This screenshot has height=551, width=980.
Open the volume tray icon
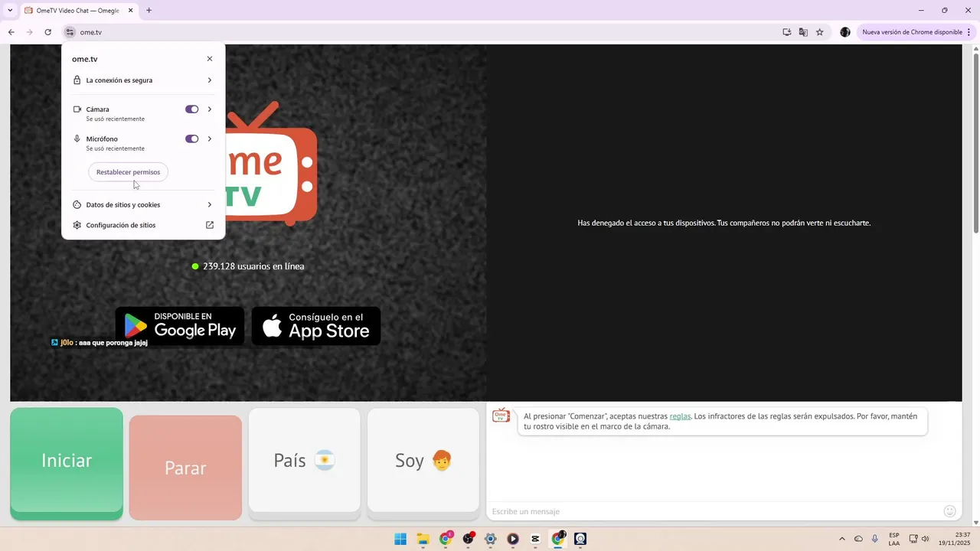(926, 539)
